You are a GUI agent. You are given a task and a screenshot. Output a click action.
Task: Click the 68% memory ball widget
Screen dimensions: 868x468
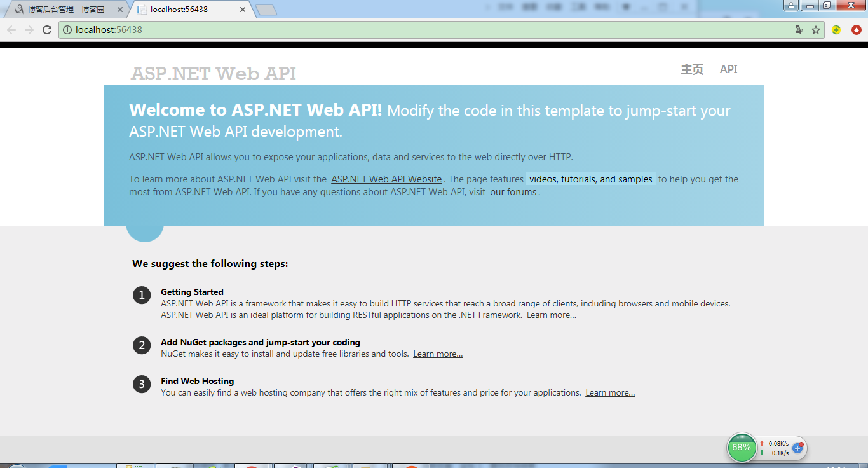click(742, 448)
